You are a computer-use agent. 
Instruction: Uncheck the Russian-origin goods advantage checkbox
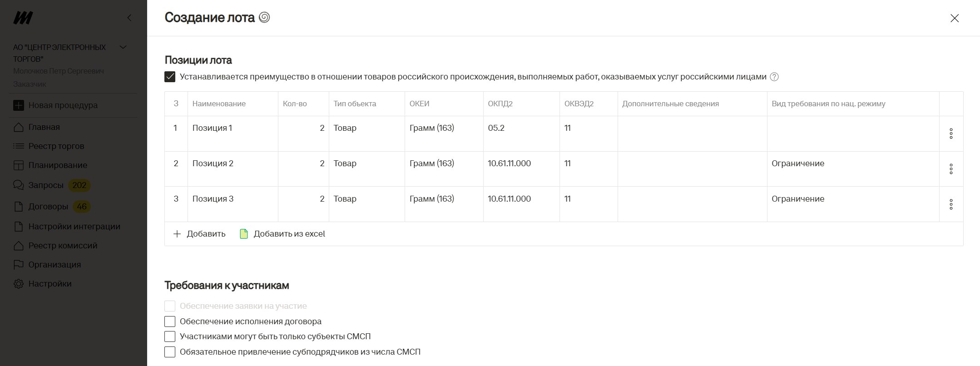point(170,77)
